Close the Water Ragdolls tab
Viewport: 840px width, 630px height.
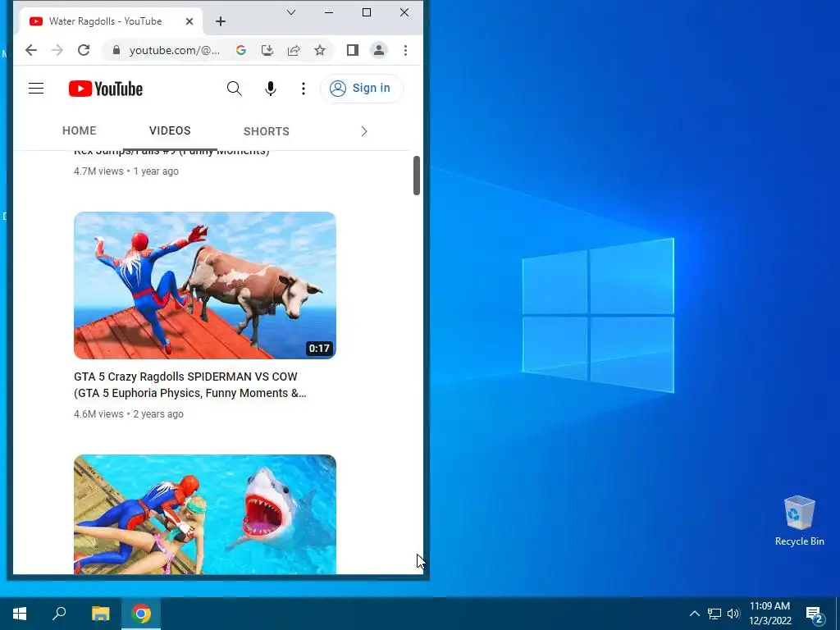pos(189,21)
